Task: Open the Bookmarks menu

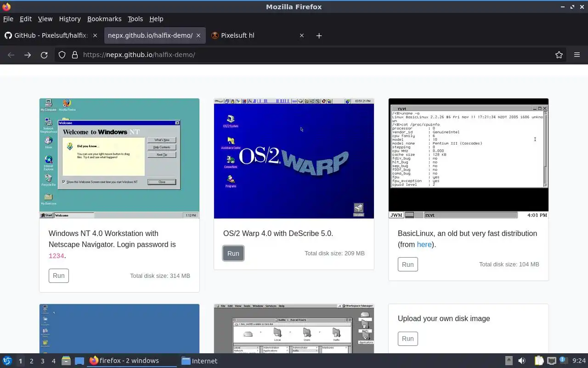Action: click(x=104, y=19)
